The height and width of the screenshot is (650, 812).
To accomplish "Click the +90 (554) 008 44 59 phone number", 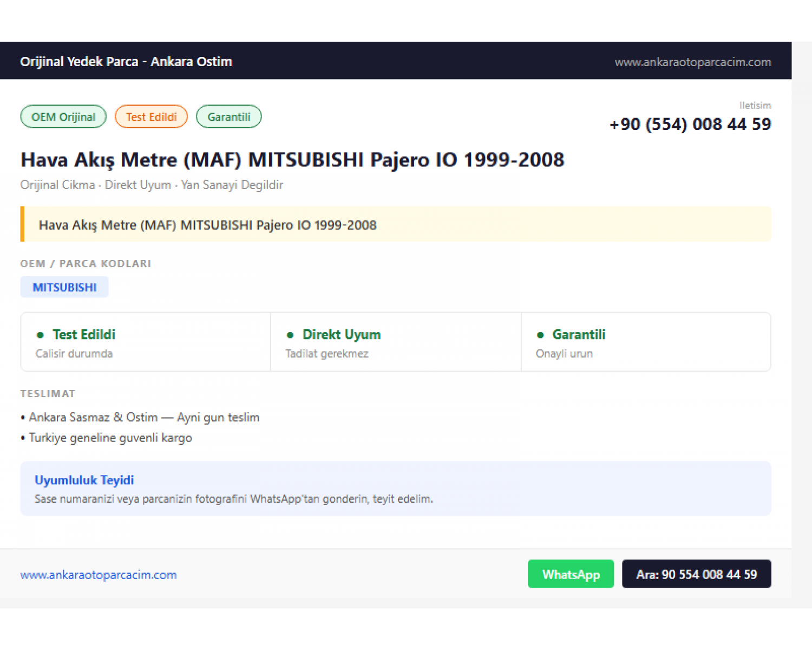I will tap(690, 124).
